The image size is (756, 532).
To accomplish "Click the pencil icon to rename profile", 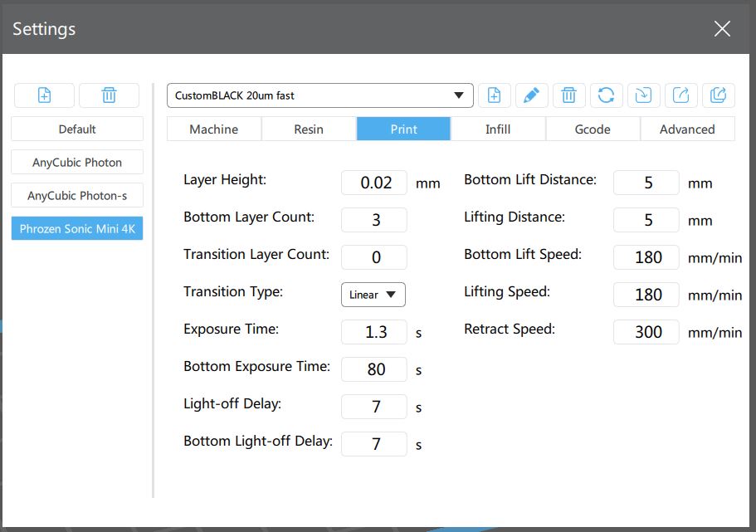I will 531,95.
